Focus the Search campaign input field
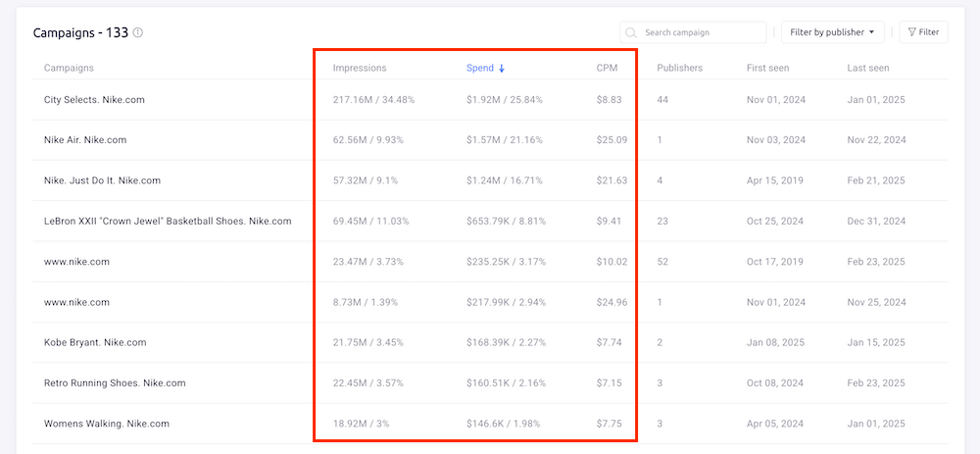The height and width of the screenshot is (454, 980). (701, 32)
